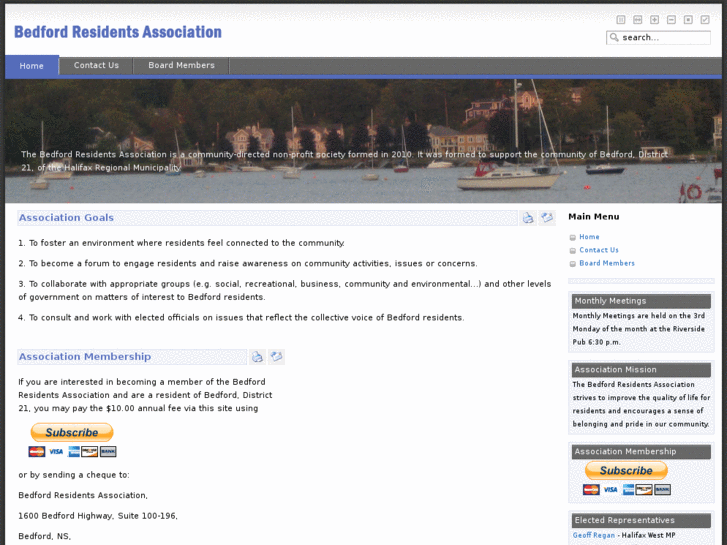Screen dimensions: 727x545
Task: Open the Contact Us navigation tab
Action: [96, 65]
